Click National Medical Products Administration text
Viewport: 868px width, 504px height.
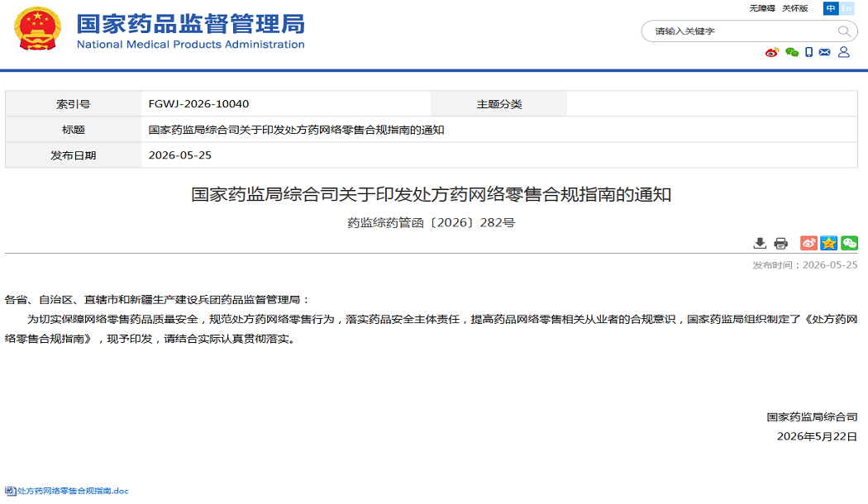coord(190,45)
